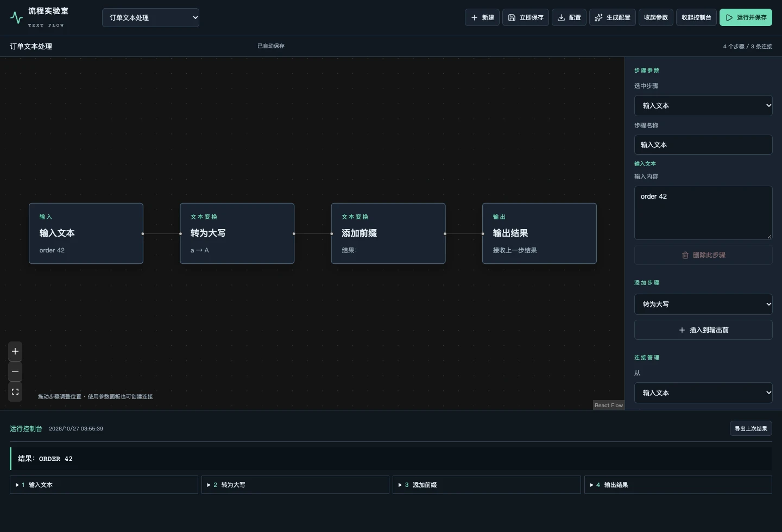Image resolution: width=782 pixels, height=532 pixels.
Task: Click the 删除此步骤 button
Action: tap(703, 255)
